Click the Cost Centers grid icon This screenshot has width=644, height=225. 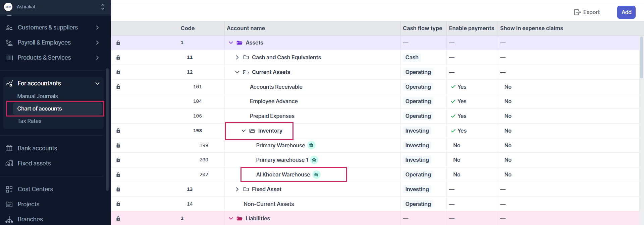[9, 189]
